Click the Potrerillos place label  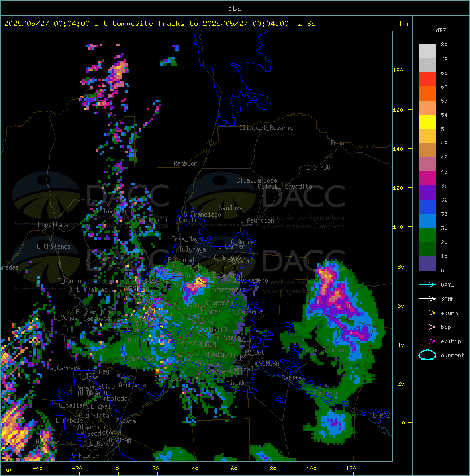coord(94,312)
